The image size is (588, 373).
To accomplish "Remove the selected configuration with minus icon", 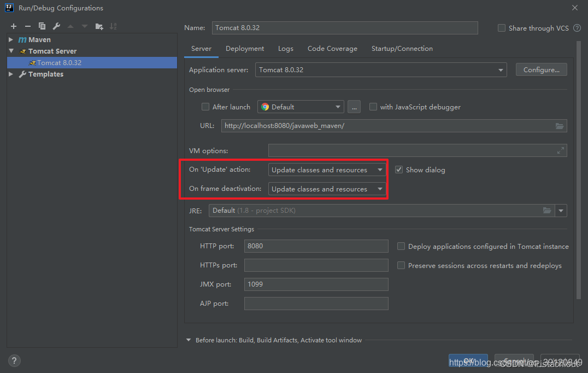I will tap(28, 26).
